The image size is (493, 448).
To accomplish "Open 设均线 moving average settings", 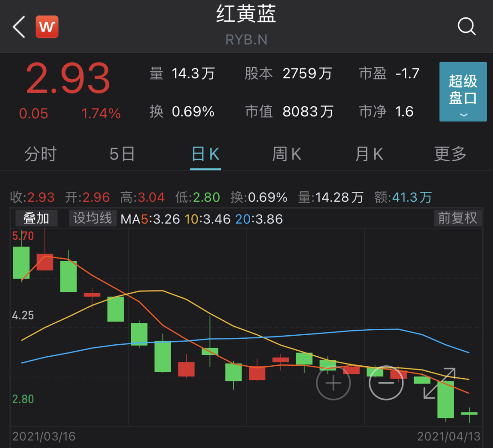I will click(93, 218).
